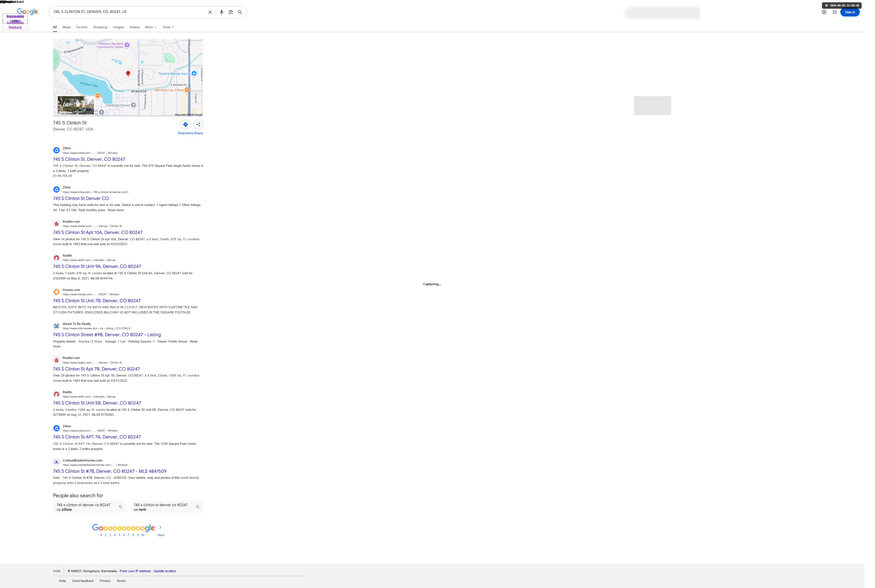
Task: Click Read more on second Zillow snippet
Action: (x=116, y=210)
